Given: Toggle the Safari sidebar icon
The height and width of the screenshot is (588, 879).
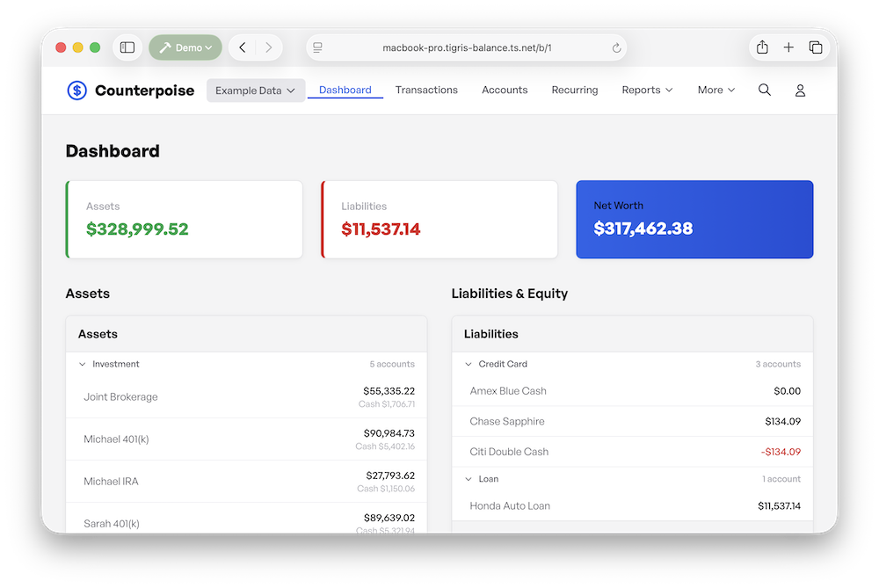Looking at the screenshot, I should pyautogui.click(x=127, y=47).
